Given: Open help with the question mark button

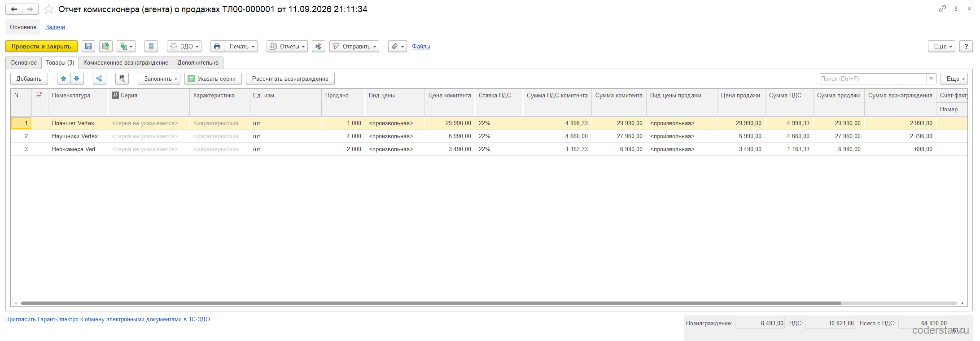Looking at the screenshot, I should pos(966,46).
